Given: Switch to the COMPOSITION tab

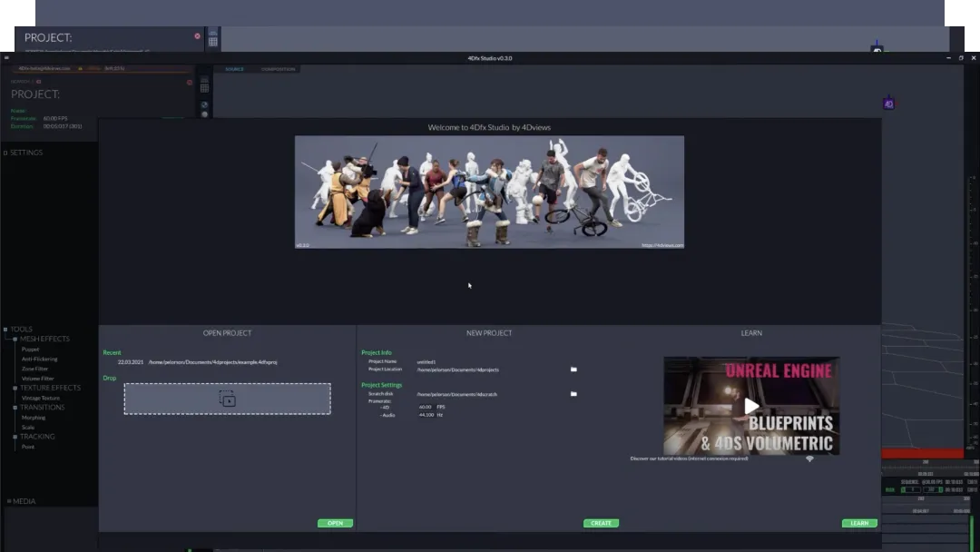Looking at the screenshot, I should point(279,69).
